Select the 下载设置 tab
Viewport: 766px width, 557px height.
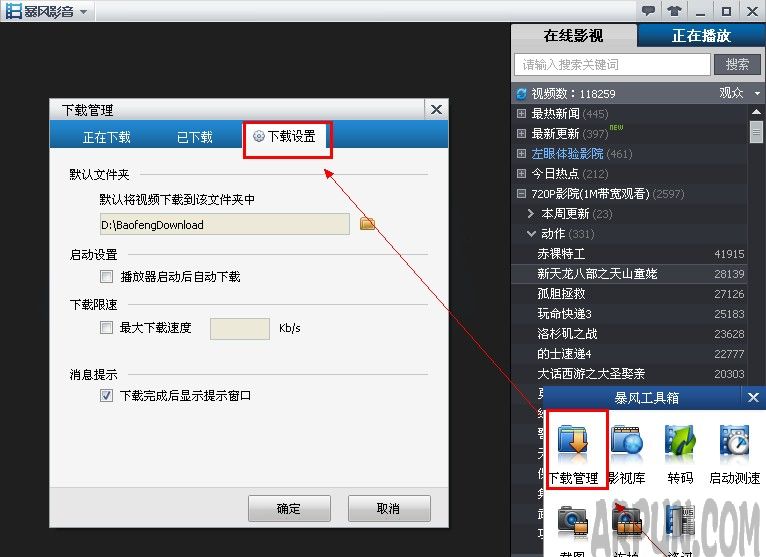[x=284, y=136]
